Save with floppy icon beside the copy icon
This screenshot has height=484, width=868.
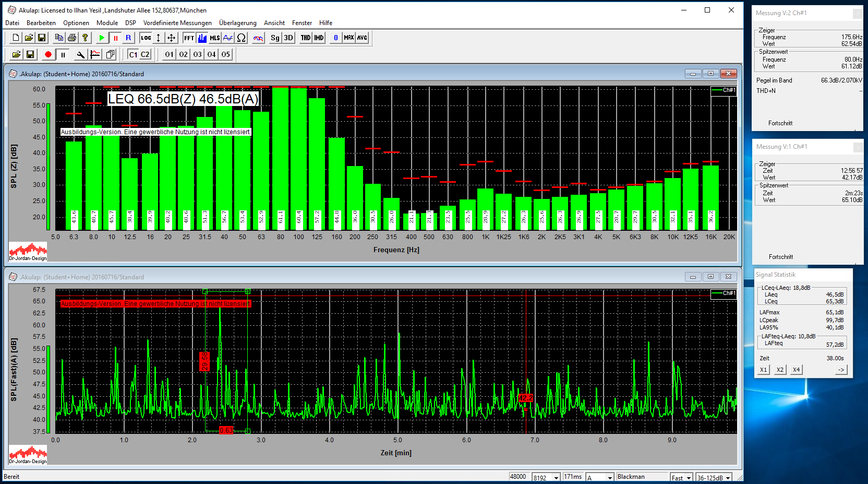(x=42, y=38)
